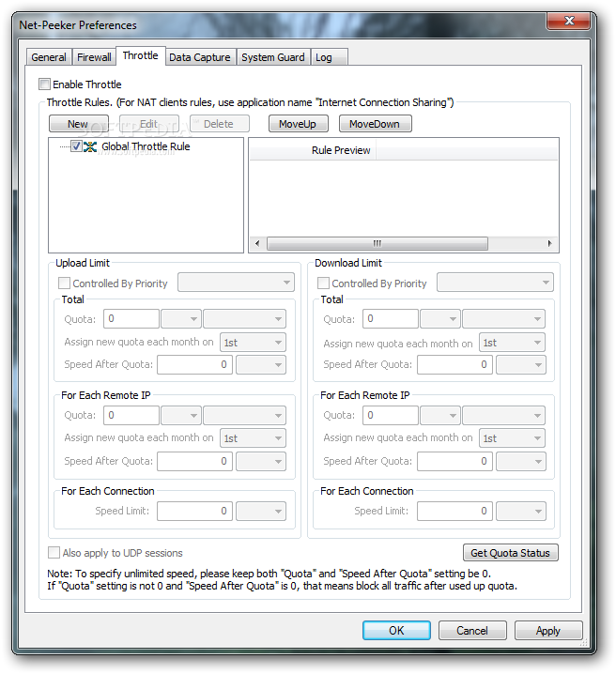616x674 pixels.
Task: Click the New rule button
Action: click(78, 124)
